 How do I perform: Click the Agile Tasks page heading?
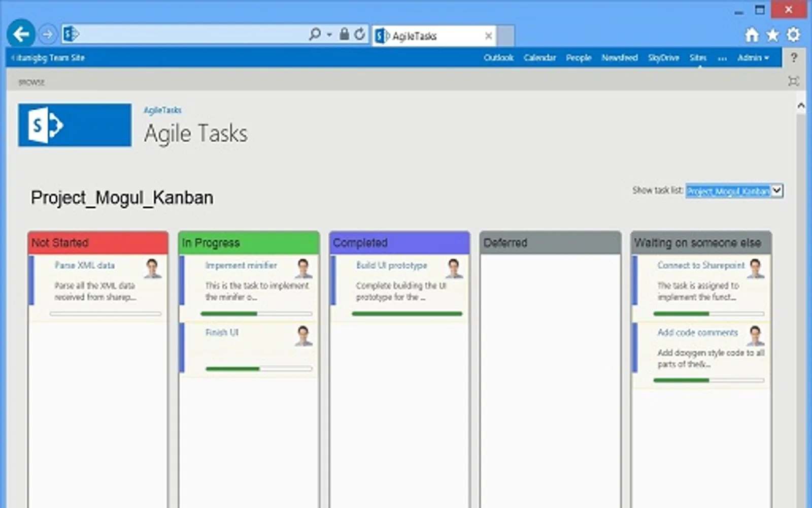click(196, 134)
